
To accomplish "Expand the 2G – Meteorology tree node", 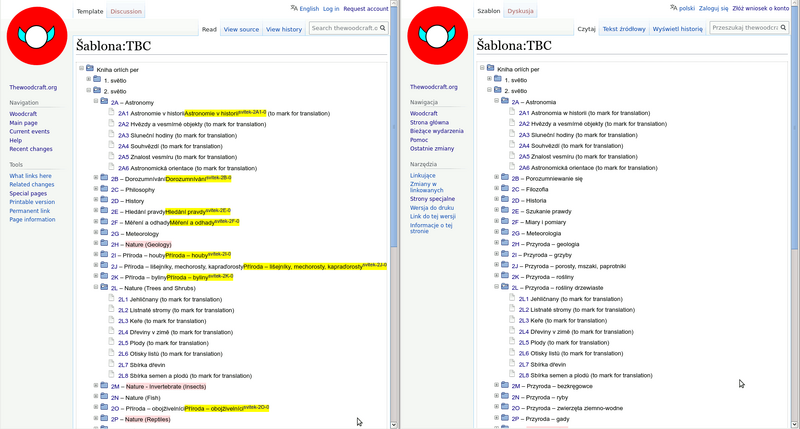I will point(95,232).
